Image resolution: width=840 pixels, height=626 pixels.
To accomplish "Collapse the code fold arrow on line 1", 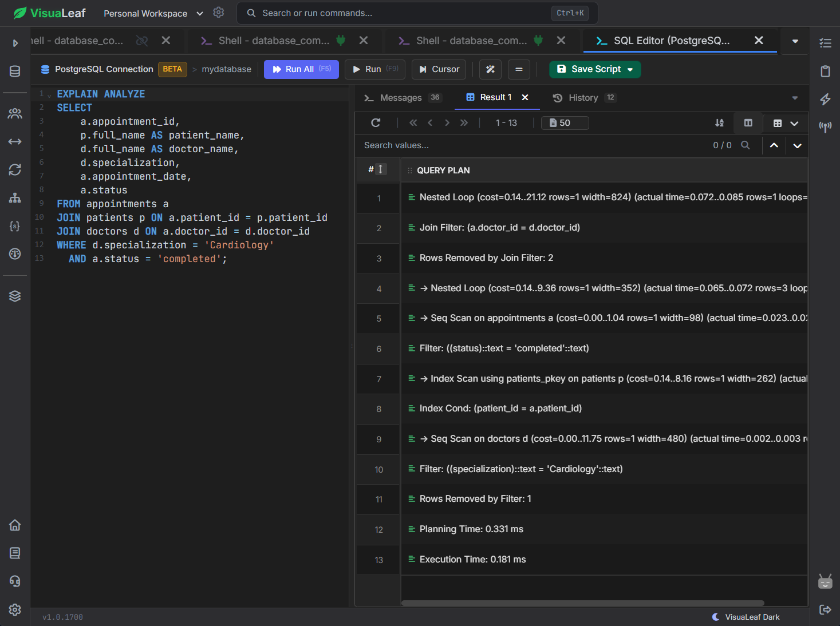I will coord(49,95).
